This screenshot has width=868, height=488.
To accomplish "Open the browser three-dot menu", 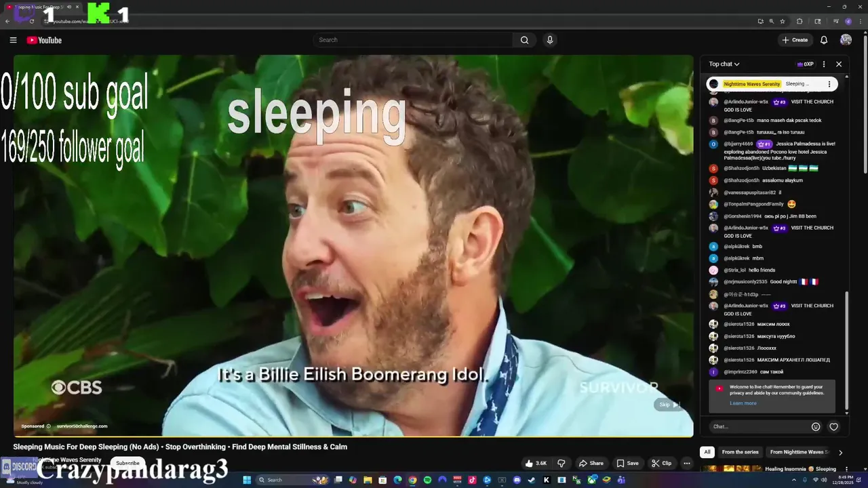I will point(861,21).
